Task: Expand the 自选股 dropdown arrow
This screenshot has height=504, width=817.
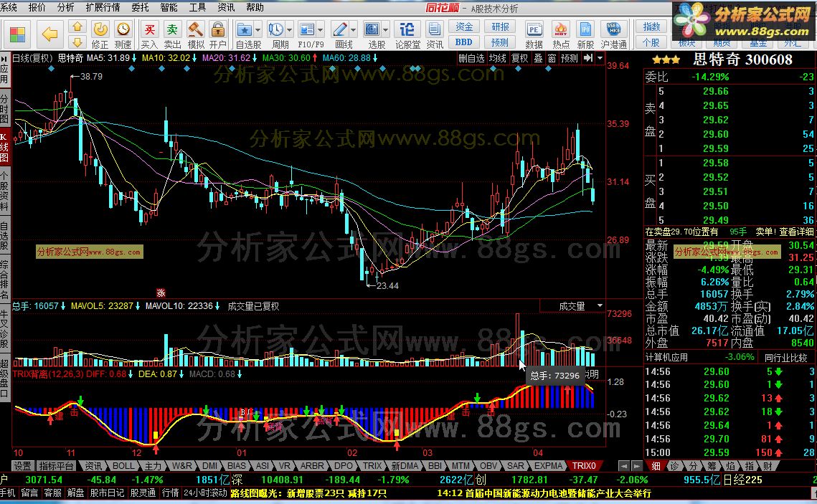Action: (x=258, y=29)
